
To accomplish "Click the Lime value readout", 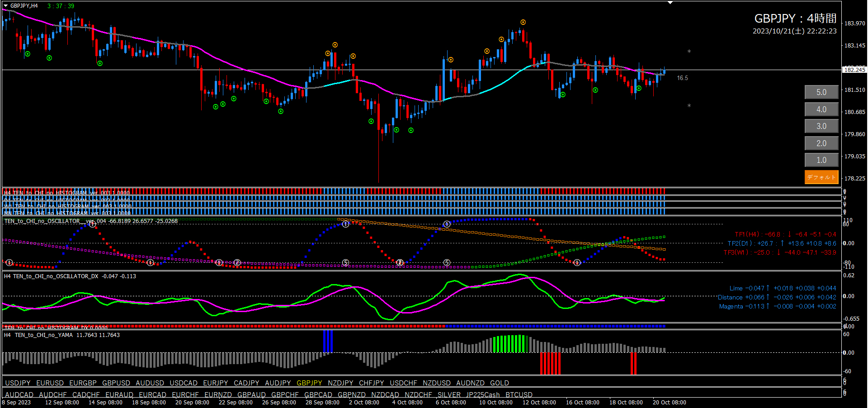I will (783, 288).
